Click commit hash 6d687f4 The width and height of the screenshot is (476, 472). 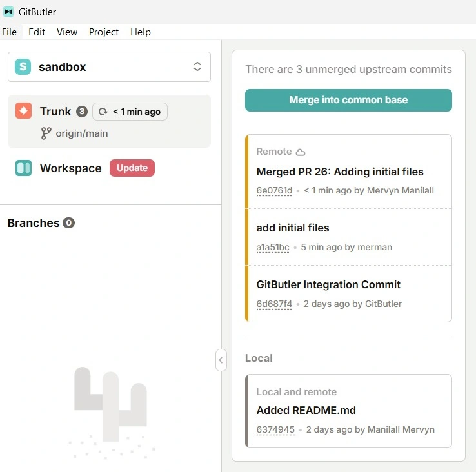tap(274, 304)
